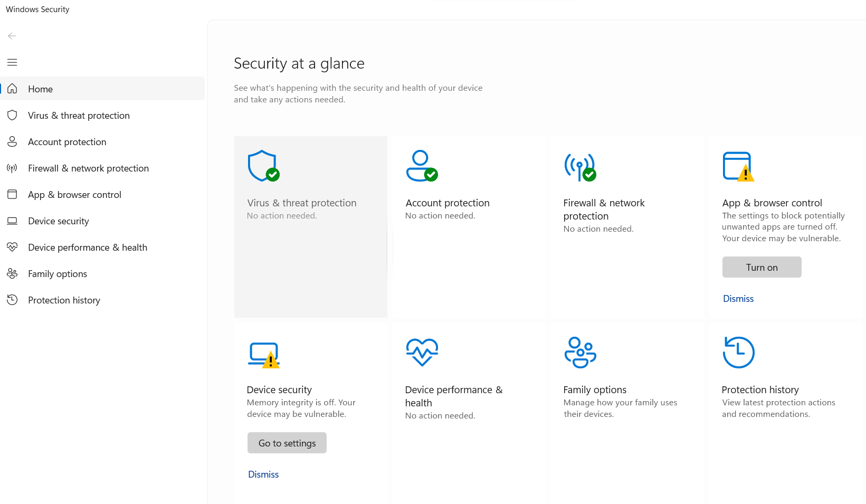Image resolution: width=866 pixels, height=504 pixels.
Task: Click the large Virus & threat shield icon
Action: (263, 166)
